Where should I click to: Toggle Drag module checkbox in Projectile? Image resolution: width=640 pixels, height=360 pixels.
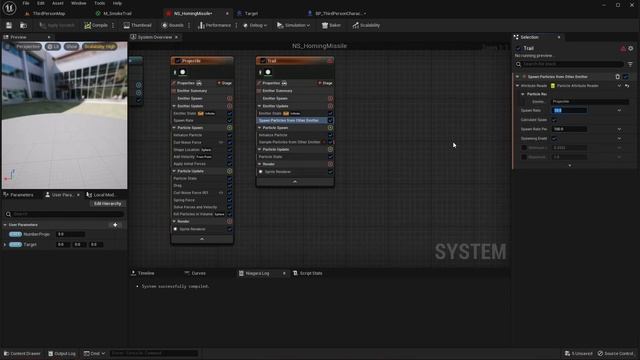pyautogui.click(x=229, y=186)
